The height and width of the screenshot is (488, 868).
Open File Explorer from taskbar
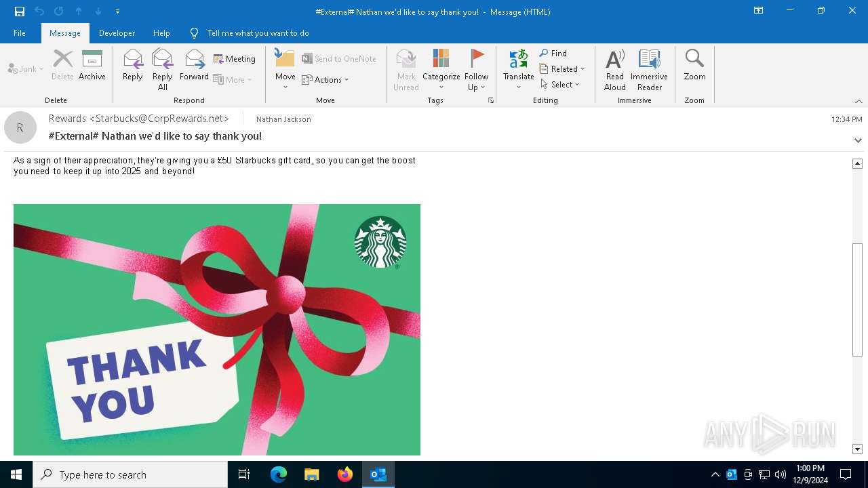[x=312, y=474]
